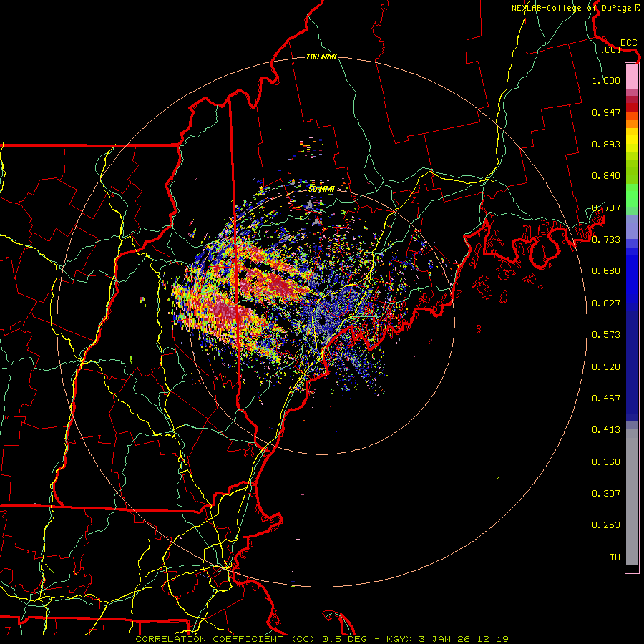Click the 0.5 DEG elevation text in the caption
This screenshot has height=644, width=644.
tap(344, 639)
